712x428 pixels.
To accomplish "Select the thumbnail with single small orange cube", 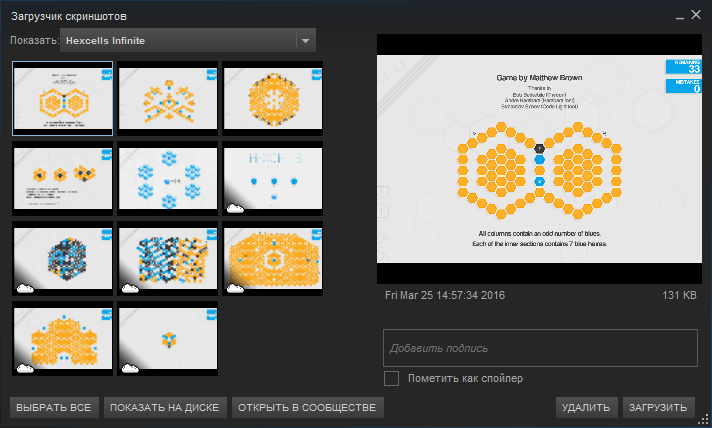I will 168,338.
